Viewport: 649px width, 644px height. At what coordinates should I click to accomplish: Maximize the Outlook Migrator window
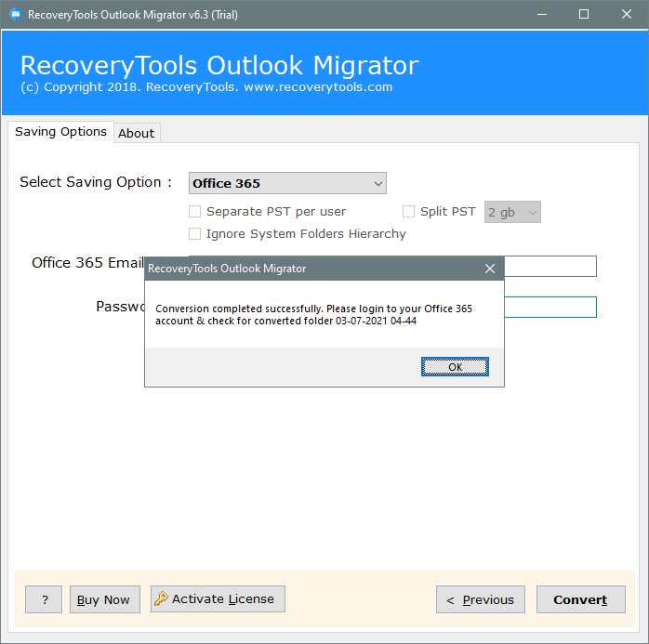(584, 15)
